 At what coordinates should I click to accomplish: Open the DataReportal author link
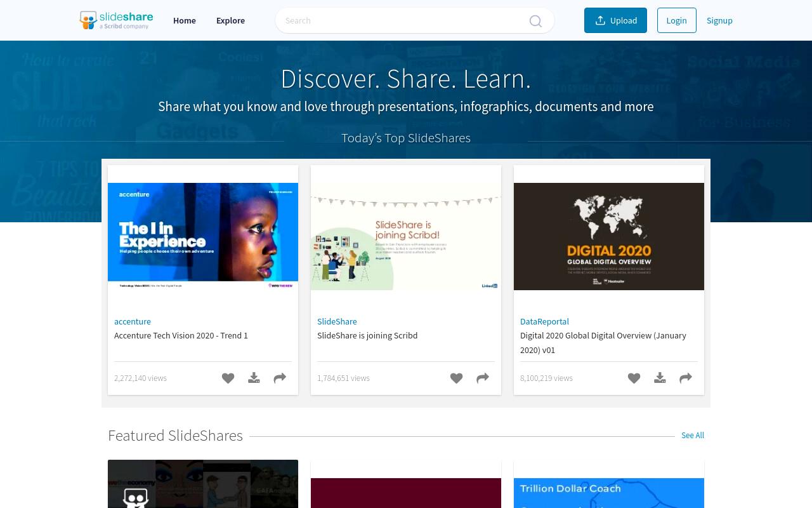pyautogui.click(x=544, y=321)
